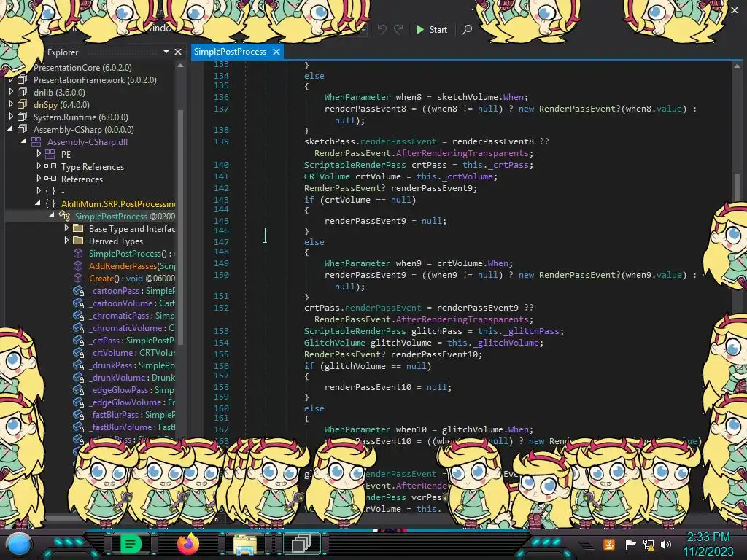This screenshot has height=560, width=747.
Task: Click the _crtPass field icon
Action: pyautogui.click(x=78, y=340)
